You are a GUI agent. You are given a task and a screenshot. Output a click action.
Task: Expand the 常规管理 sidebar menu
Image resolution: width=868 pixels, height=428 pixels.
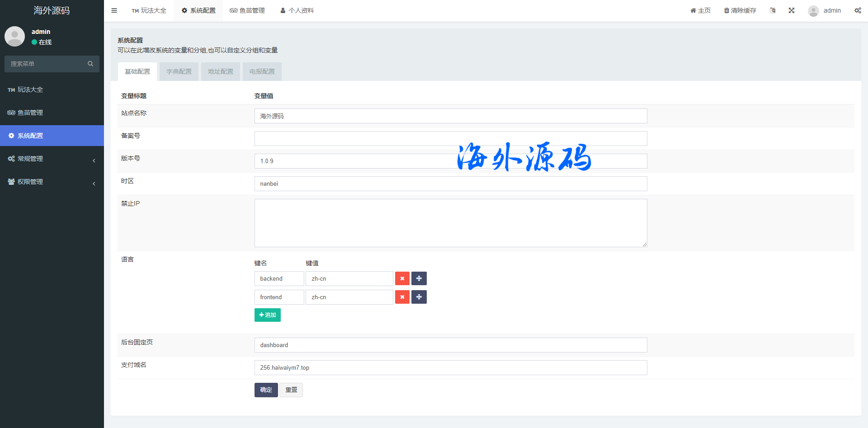click(52, 159)
